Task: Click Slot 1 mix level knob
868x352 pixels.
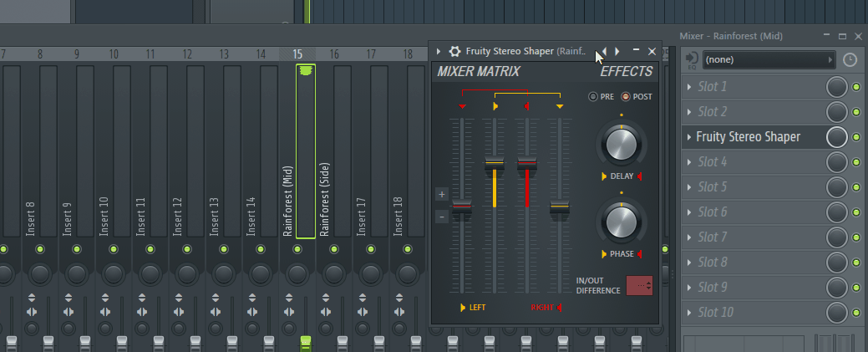Action: (x=837, y=87)
